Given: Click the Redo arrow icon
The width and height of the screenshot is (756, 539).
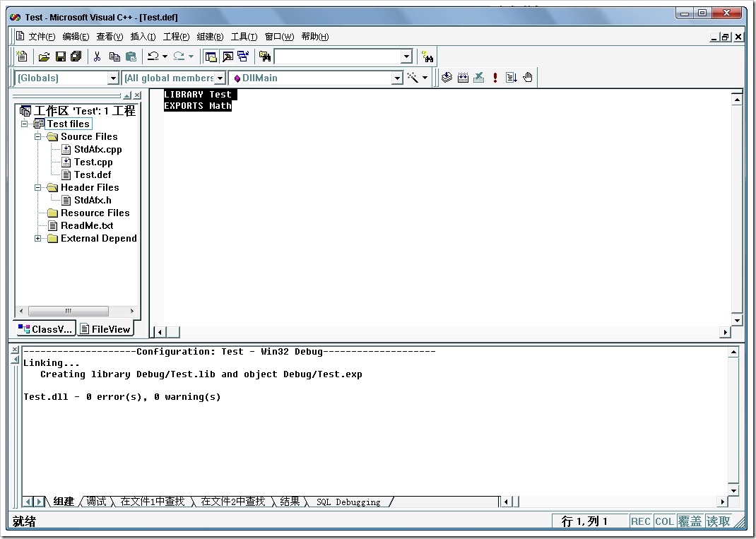Looking at the screenshot, I should [x=179, y=57].
